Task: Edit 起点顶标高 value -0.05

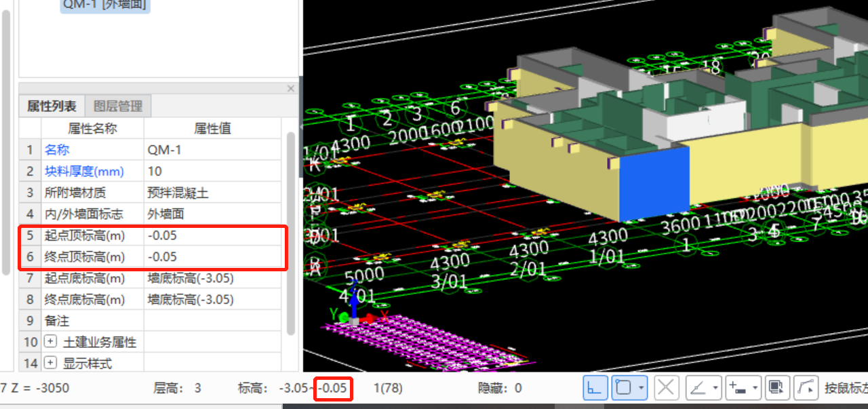Action: (x=213, y=235)
